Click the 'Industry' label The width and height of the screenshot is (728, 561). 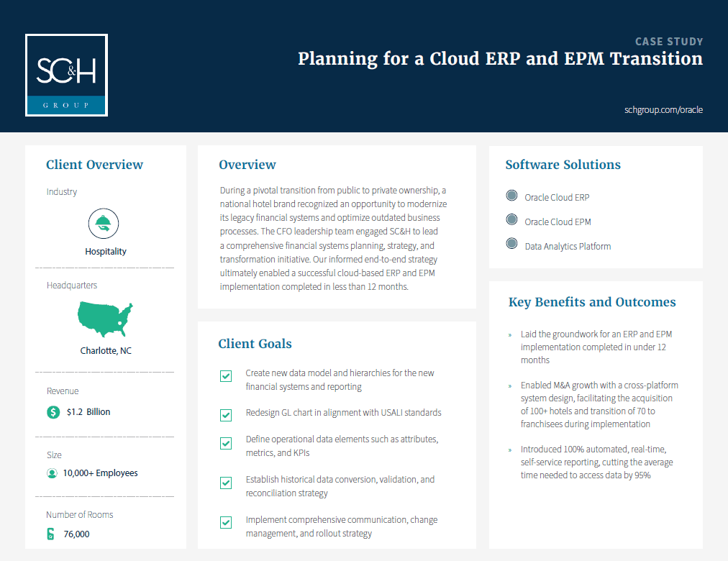click(x=62, y=191)
